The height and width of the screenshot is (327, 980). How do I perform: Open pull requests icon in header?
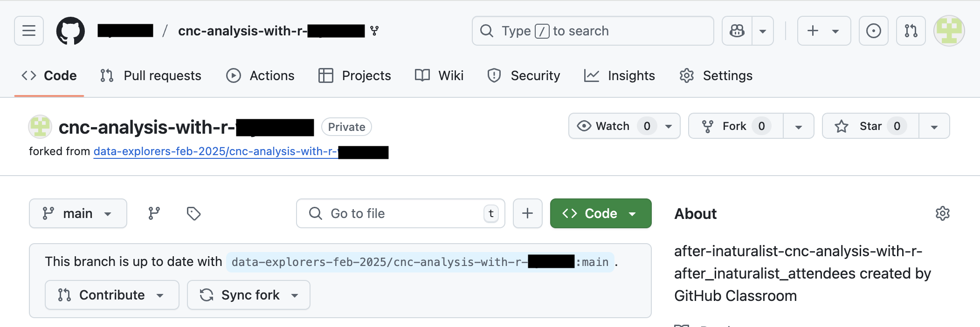click(x=911, y=31)
